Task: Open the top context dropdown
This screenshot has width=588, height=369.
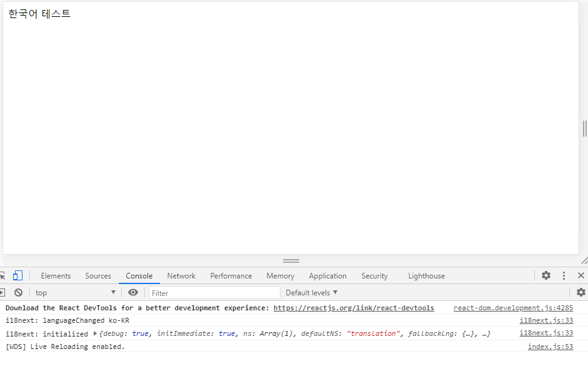Action: pos(75,293)
